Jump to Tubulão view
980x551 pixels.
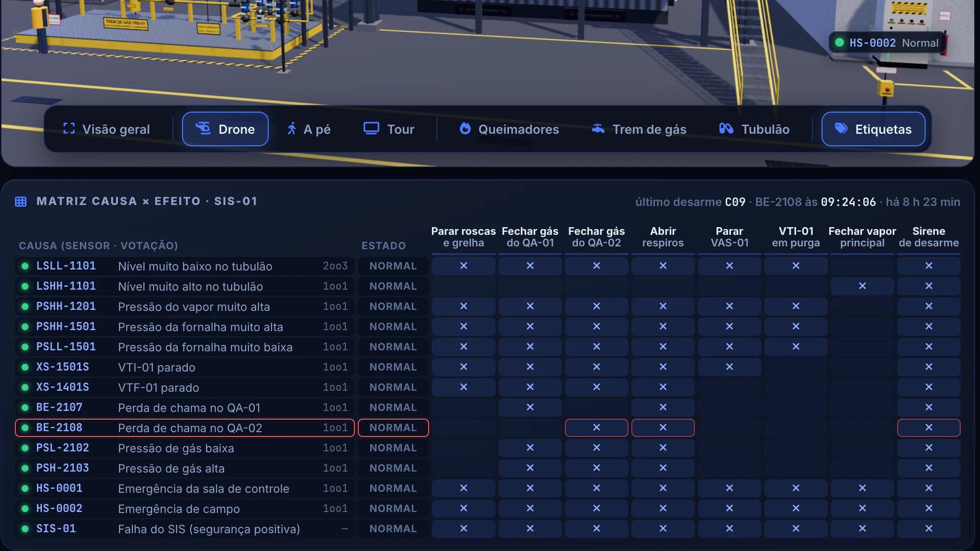755,129
